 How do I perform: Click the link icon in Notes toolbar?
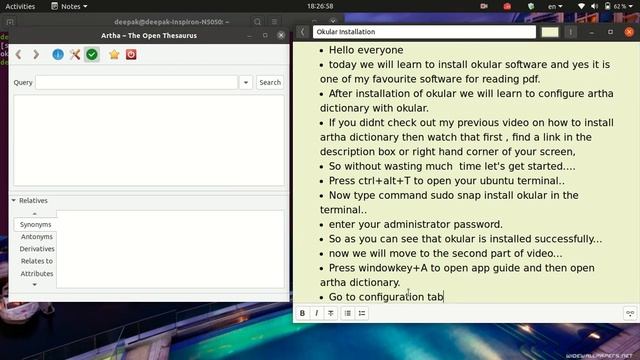(630, 313)
